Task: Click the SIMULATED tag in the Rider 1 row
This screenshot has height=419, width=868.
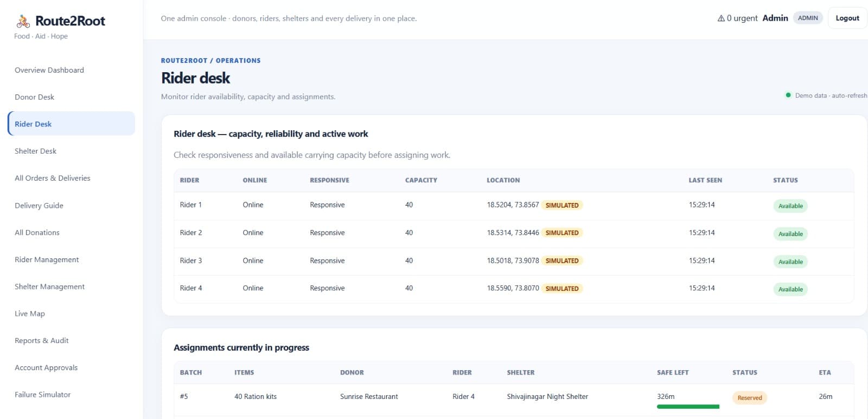Action: tap(562, 205)
